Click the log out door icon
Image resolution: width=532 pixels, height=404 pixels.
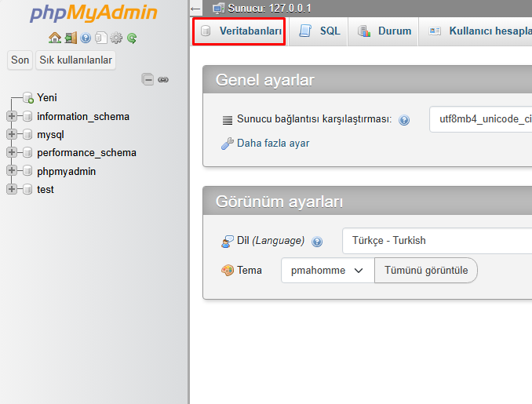(x=71, y=38)
